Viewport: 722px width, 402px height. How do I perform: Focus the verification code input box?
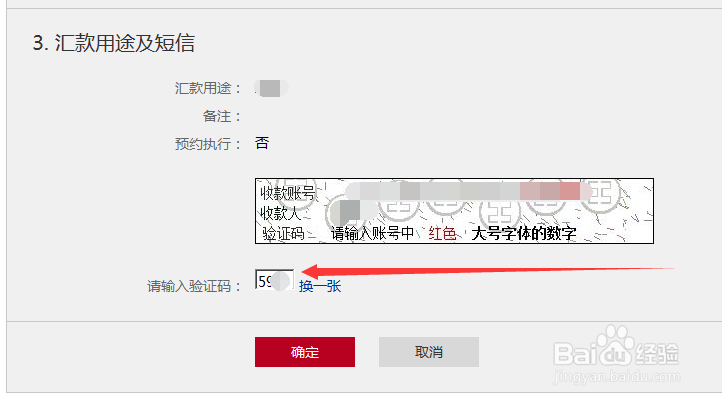click(274, 280)
